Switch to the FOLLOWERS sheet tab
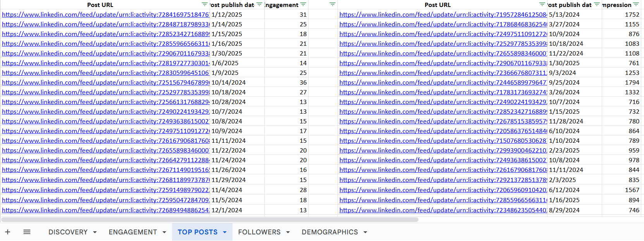 click(x=259, y=232)
